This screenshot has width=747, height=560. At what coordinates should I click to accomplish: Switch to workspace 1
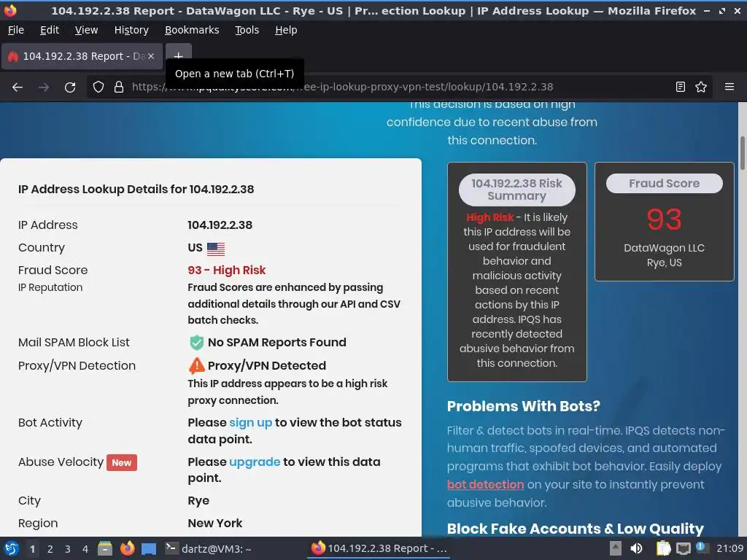click(x=32, y=549)
